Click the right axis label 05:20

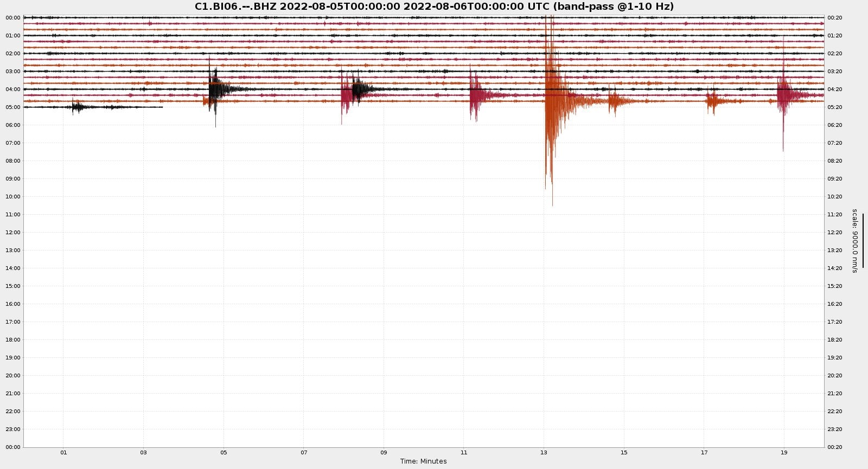835,107
